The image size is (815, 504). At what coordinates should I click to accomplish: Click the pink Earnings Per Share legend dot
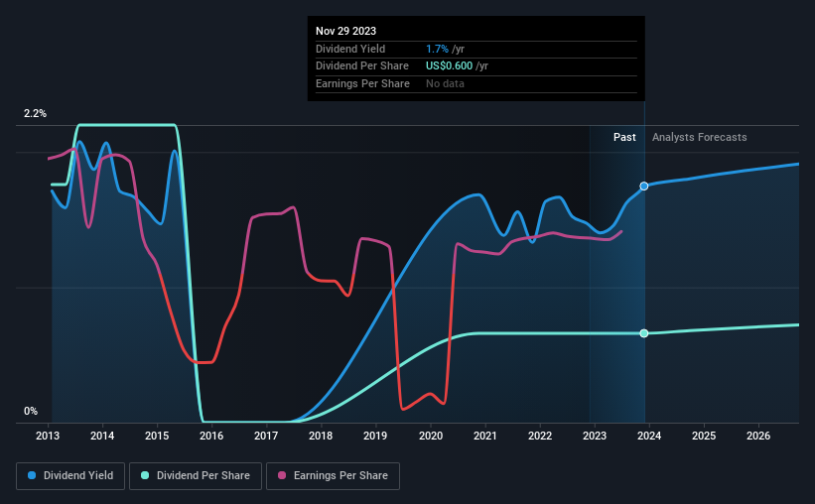282,475
